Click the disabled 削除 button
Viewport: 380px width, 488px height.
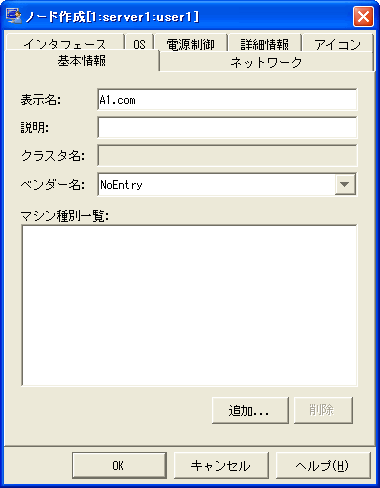[x=323, y=410]
